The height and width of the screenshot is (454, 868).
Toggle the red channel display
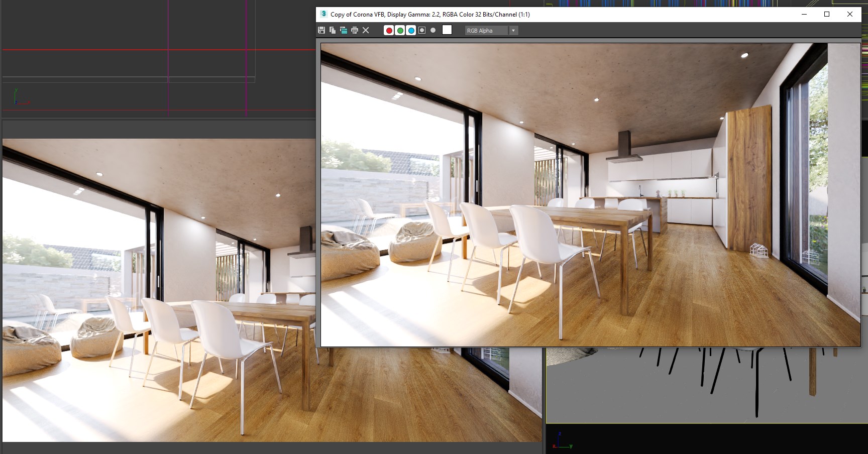[389, 31]
